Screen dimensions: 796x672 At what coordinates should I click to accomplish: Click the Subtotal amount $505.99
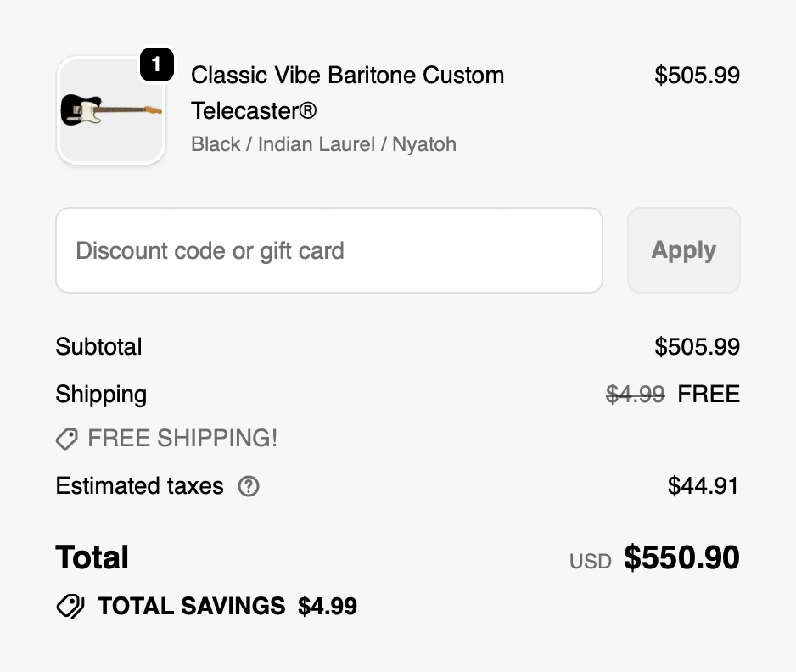click(x=697, y=346)
